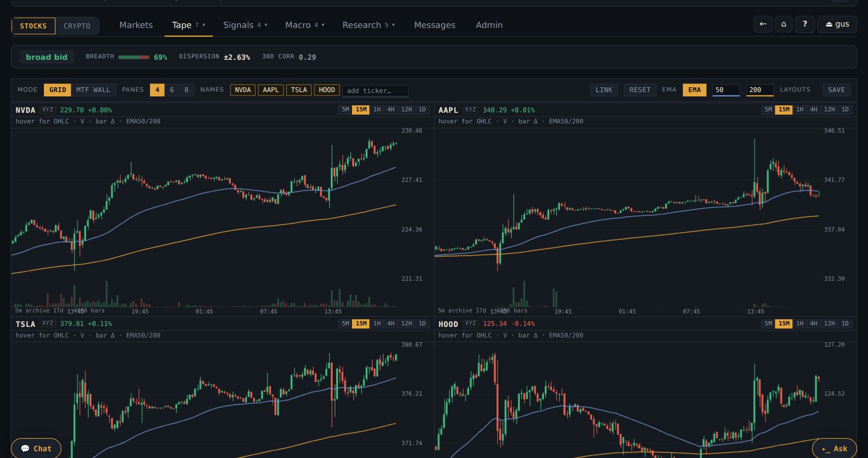Set pane count to 6
868x458 pixels.
(x=172, y=90)
